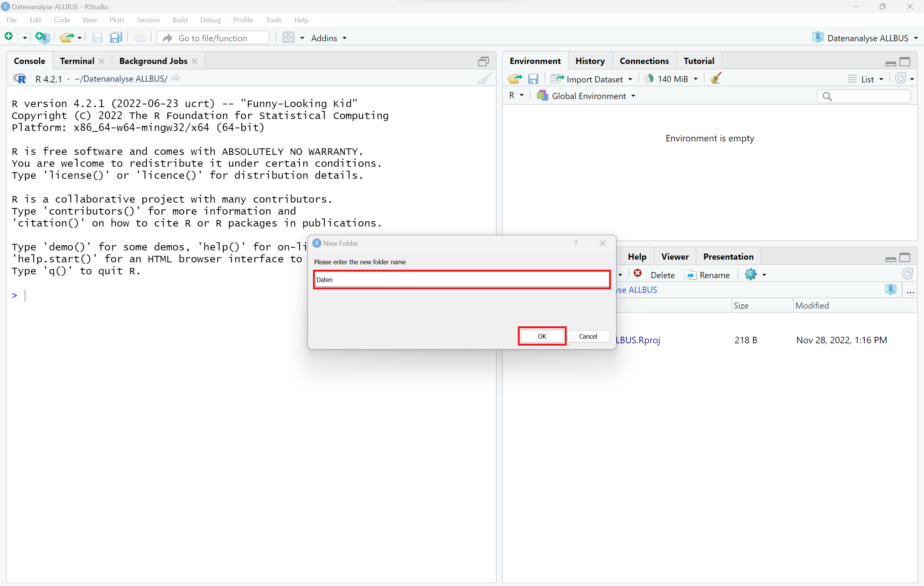Click the Clear Console broom icon
The image size is (924, 586).
tap(485, 79)
